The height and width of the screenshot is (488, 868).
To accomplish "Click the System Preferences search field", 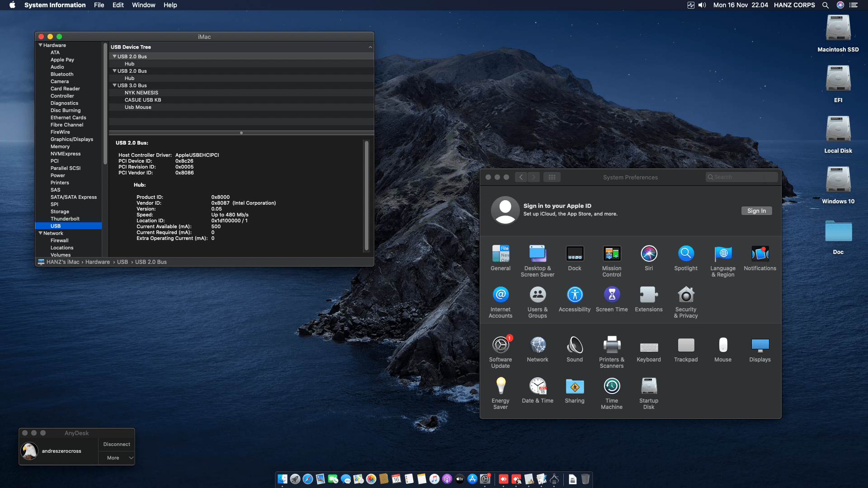I will point(741,177).
